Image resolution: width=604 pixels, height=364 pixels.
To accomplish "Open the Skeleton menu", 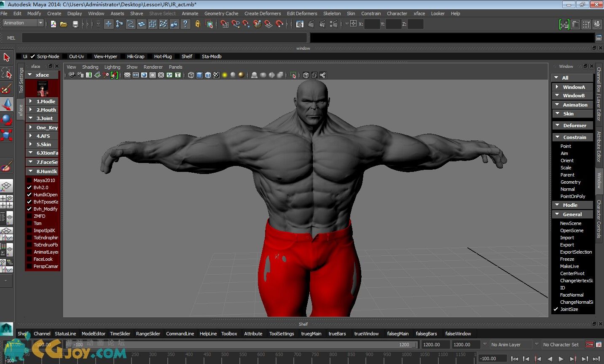I will coord(332,13).
